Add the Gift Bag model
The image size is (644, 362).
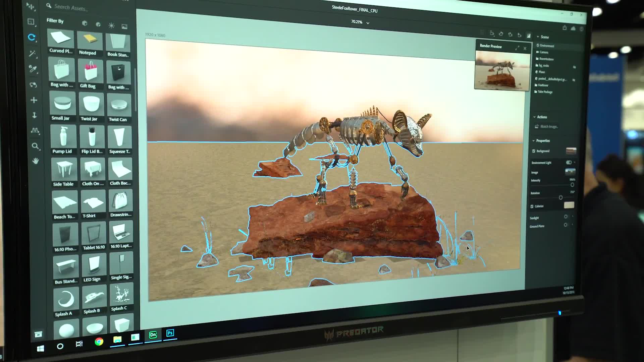(x=90, y=74)
